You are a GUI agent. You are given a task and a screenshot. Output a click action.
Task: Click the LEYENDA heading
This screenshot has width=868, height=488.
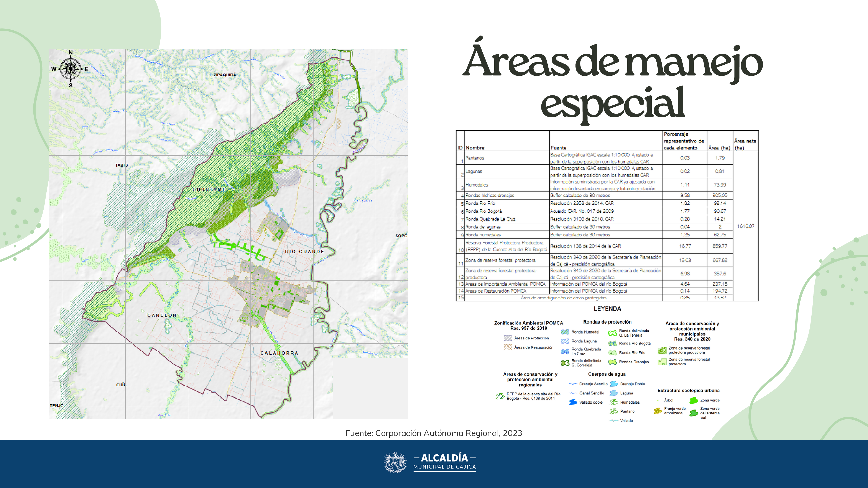coord(607,308)
